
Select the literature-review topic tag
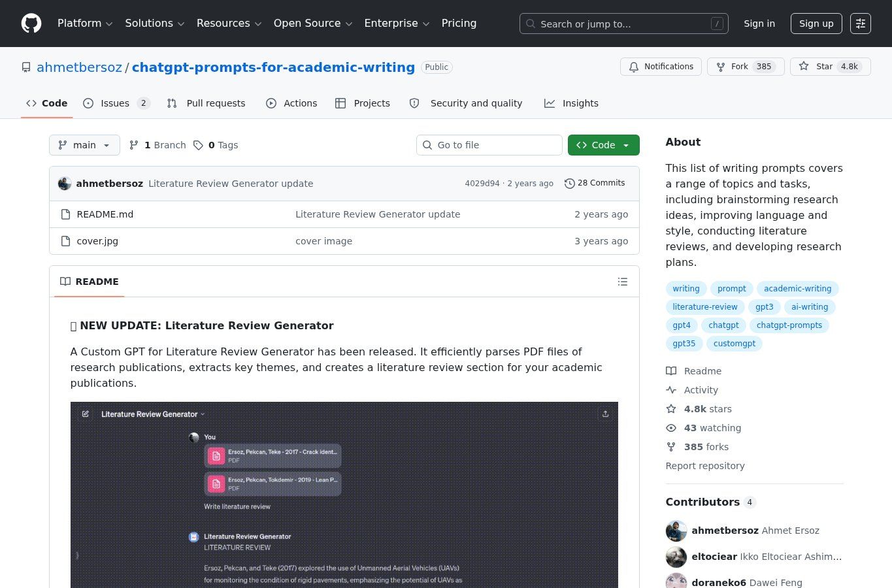[x=705, y=307]
